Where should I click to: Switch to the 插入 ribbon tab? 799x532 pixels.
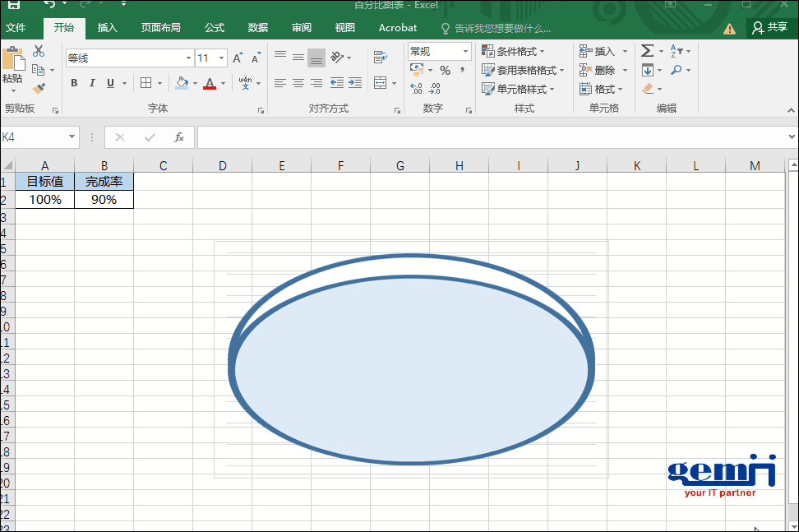(108, 28)
